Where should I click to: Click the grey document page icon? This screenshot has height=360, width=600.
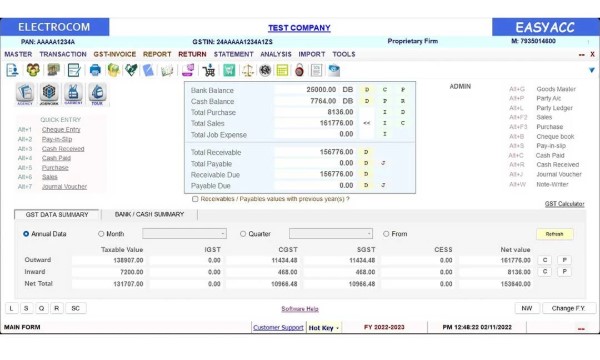pos(316,70)
